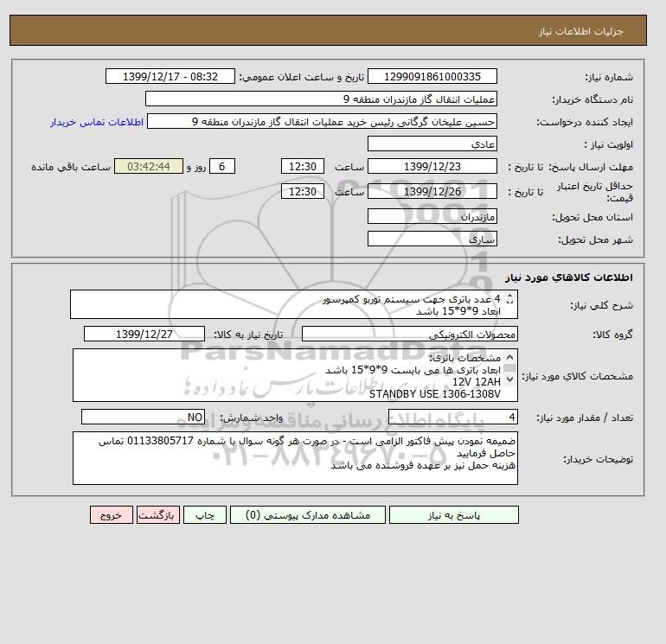
Task: Click the ایجاد کننده درخواست field
Action: pos(322,121)
